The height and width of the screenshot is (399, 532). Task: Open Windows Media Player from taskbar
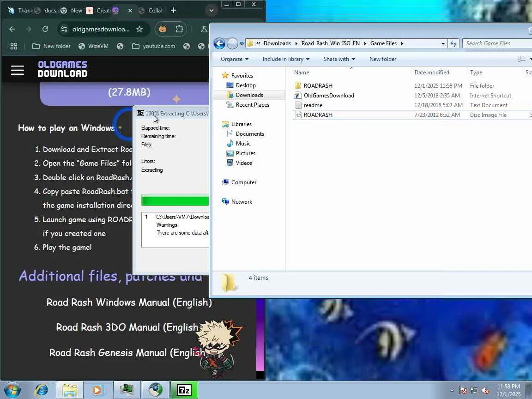(x=97, y=390)
